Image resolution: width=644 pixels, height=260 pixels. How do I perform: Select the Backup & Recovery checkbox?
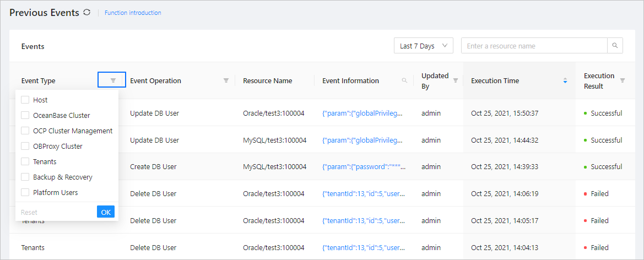(25, 177)
